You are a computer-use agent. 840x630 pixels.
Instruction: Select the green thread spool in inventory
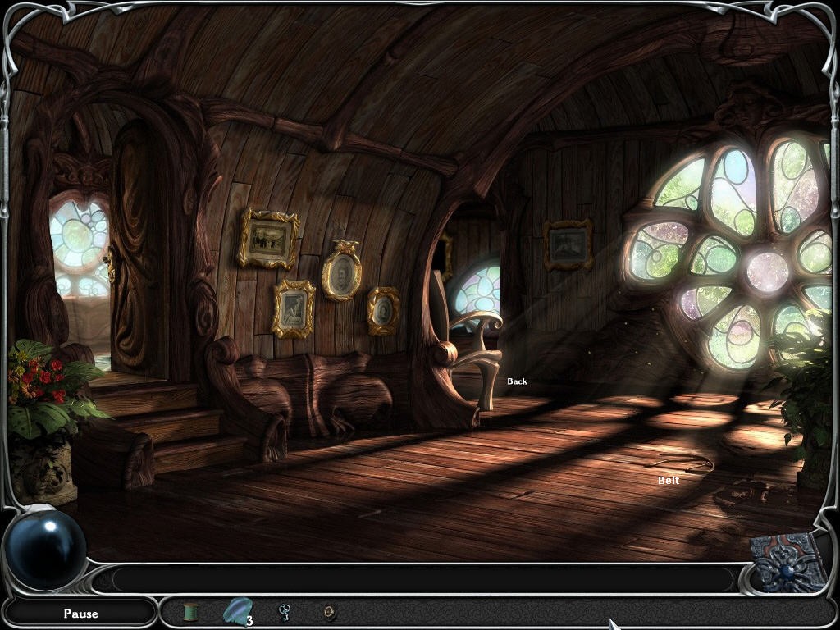pos(190,612)
